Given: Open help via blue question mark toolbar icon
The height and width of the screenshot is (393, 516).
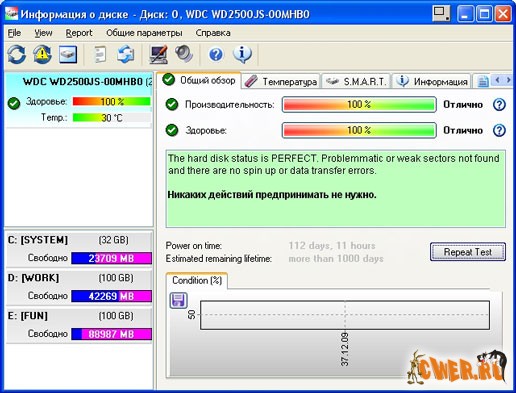Looking at the screenshot, I should [x=216, y=54].
